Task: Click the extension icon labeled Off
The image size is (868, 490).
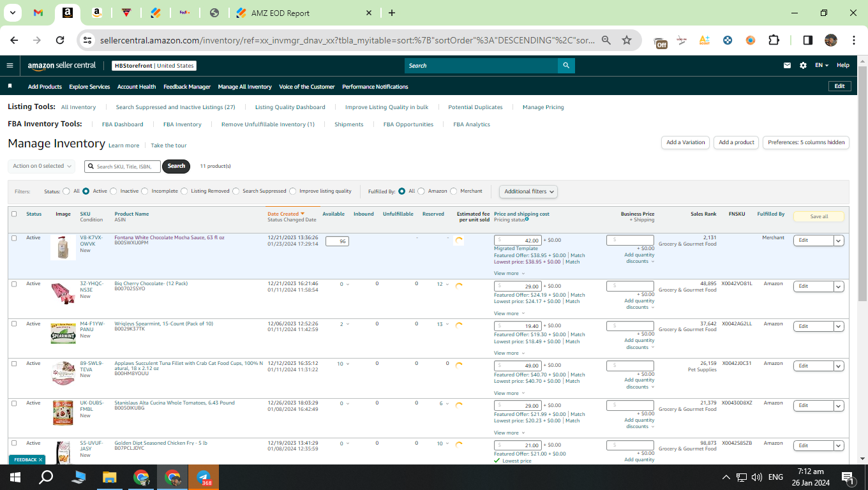Action: (661, 42)
